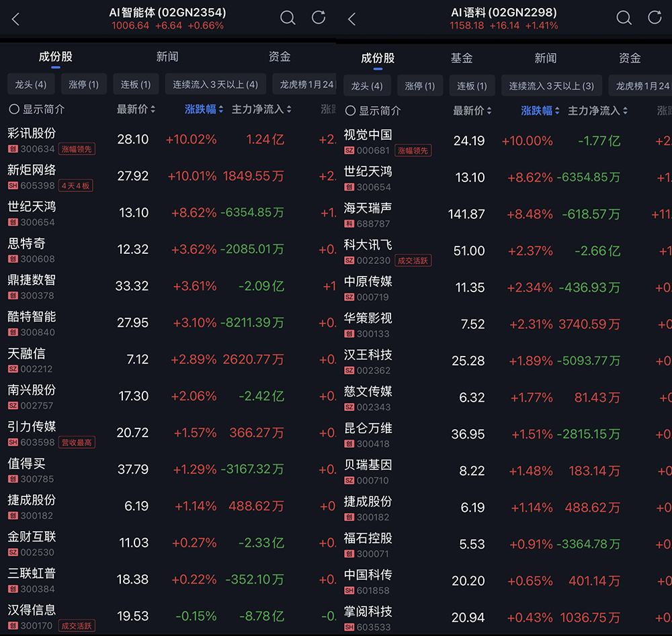Refresh the AI智能体 panel data
This screenshot has height=636, width=672.
[x=319, y=18]
